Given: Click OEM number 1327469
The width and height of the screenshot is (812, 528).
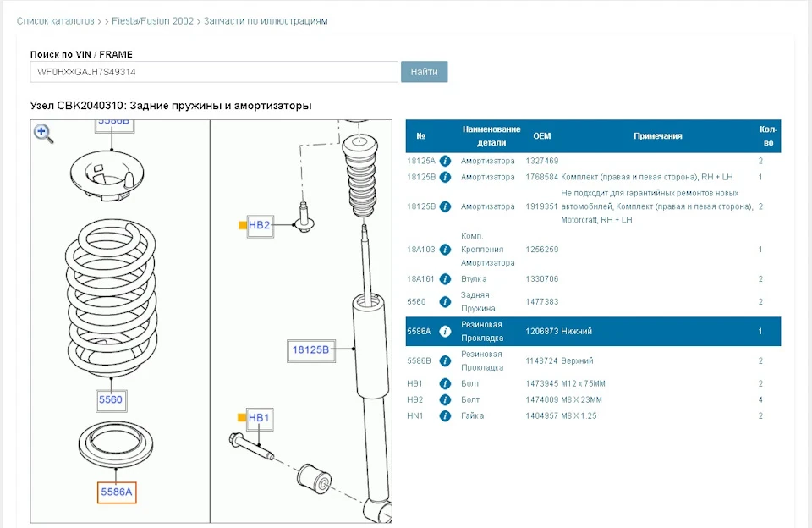Looking at the screenshot, I should coord(542,161).
